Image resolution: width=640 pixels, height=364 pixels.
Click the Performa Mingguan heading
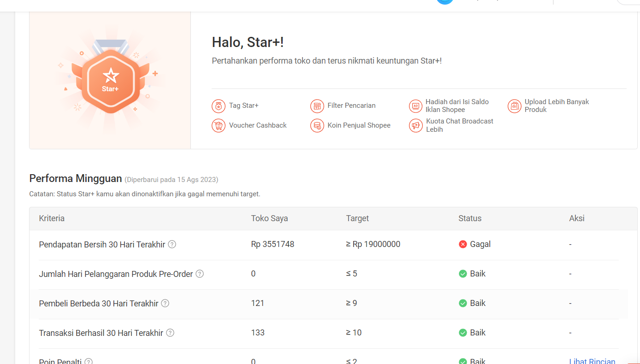click(76, 178)
